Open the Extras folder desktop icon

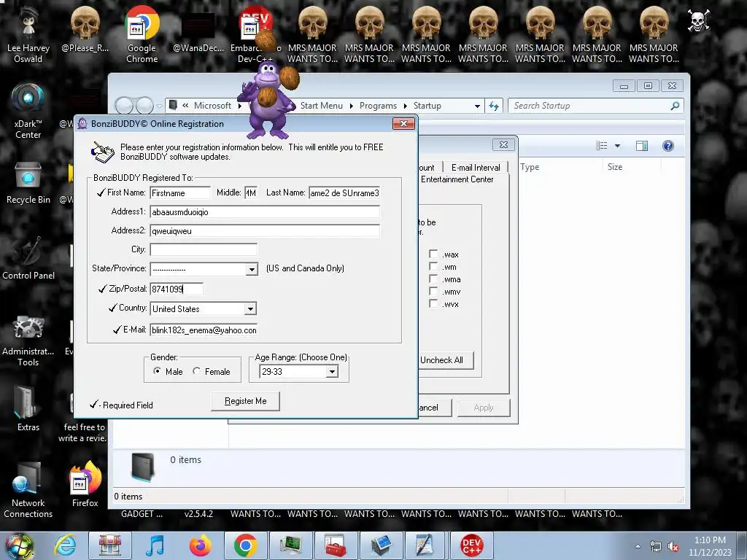pos(28,408)
